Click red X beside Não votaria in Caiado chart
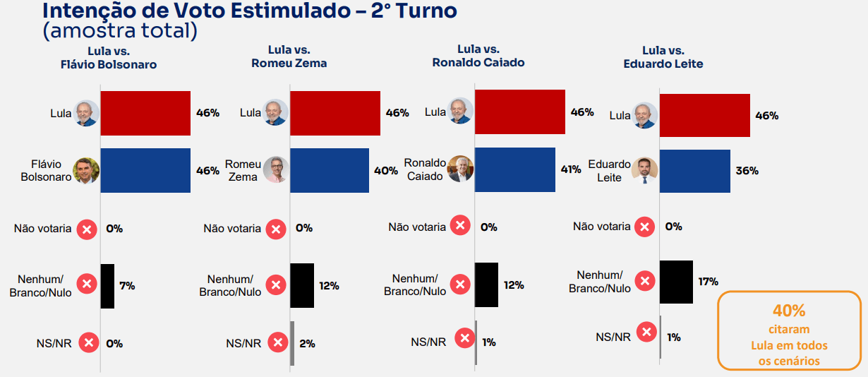 pos(460,226)
